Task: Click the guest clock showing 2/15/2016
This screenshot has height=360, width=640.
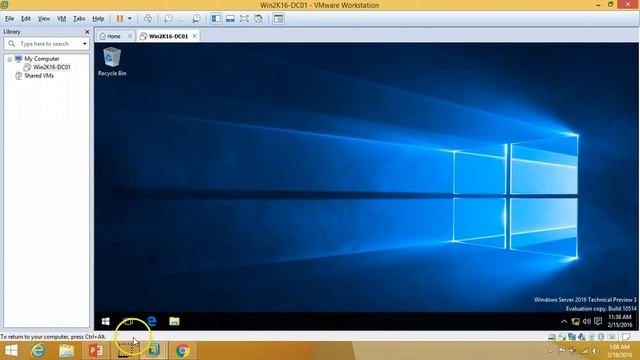Action: (620, 321)
